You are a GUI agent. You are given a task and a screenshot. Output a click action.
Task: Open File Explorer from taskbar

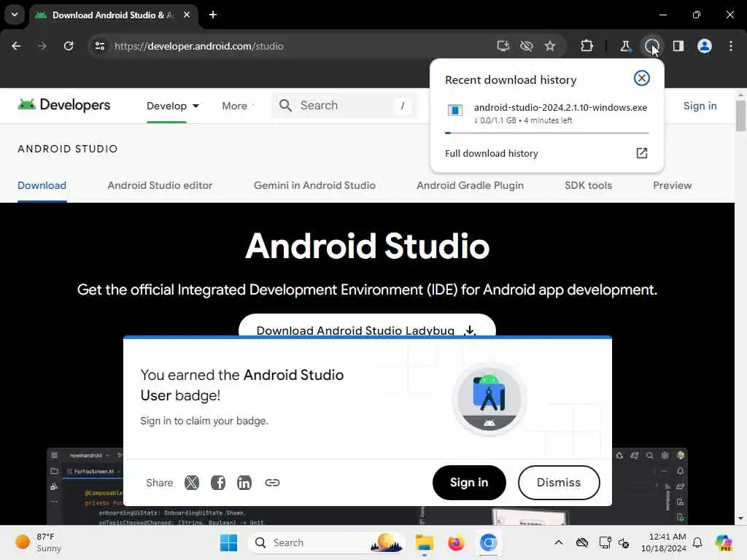424,542
